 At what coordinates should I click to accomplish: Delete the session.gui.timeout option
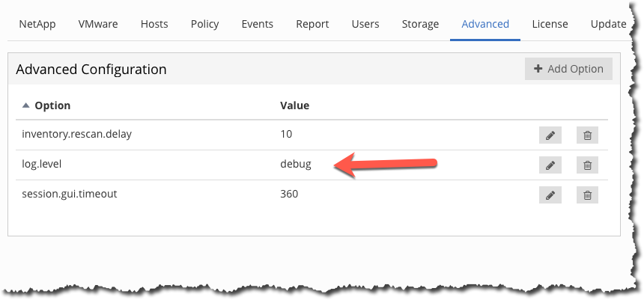(x=587, y=195)
